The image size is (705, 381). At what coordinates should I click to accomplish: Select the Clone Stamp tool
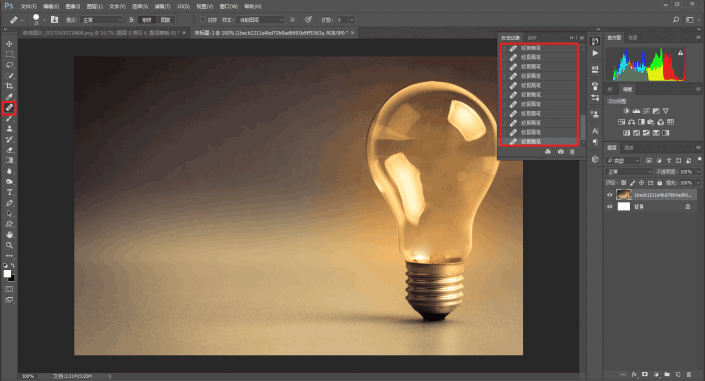[x=9, y=129]
